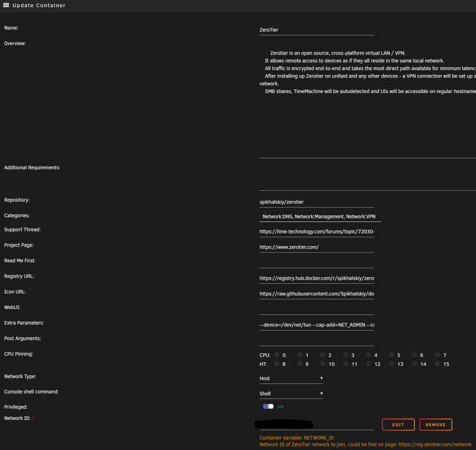Click the Support Thread URL field
This screenshot has width=476, height=450.
(x=317, y=232)
